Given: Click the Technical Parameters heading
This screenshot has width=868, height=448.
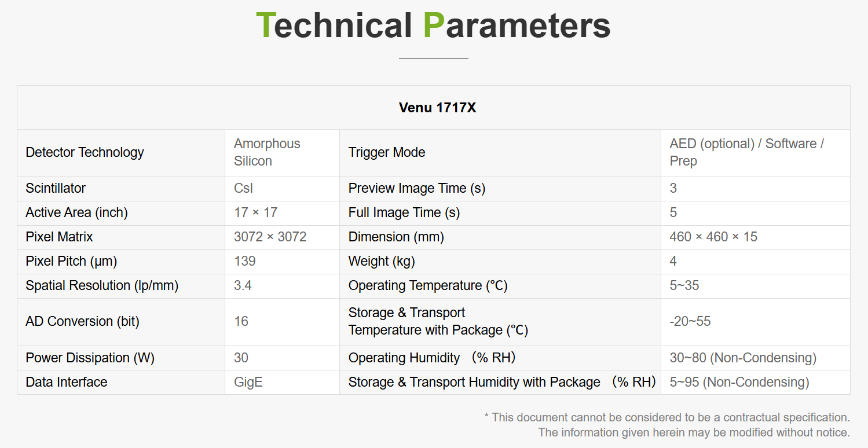Looking at the screenshot, I should [433, 25].
